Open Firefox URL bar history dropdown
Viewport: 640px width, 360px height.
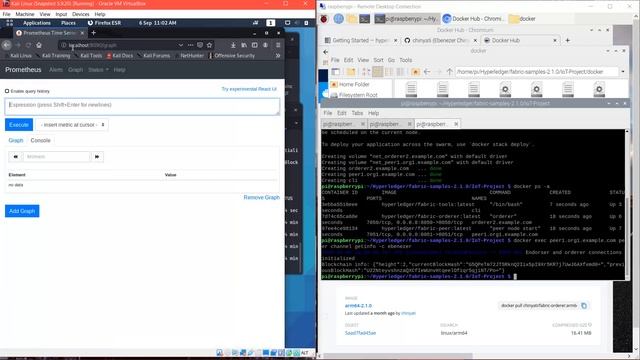[180, 45]
